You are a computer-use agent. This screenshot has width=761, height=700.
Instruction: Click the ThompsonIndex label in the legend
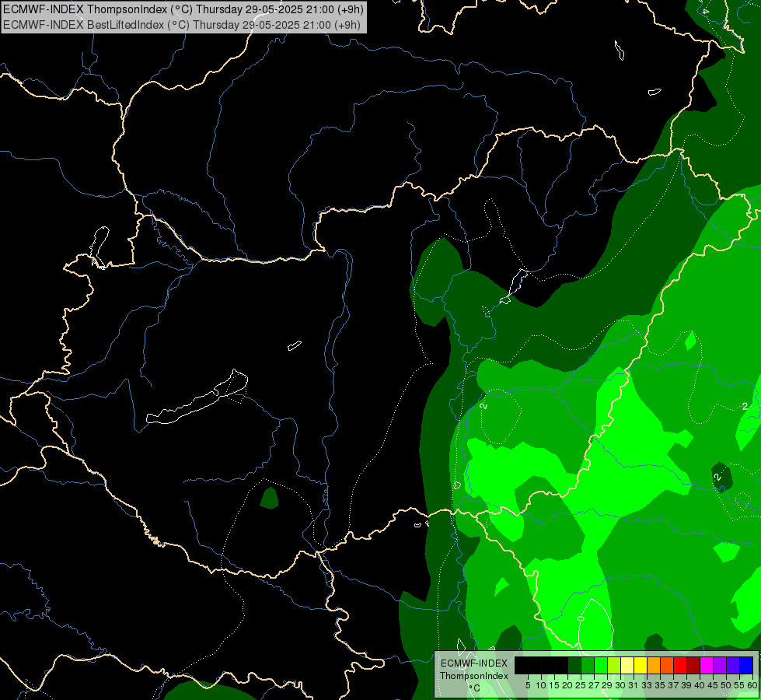coord(474,676)
